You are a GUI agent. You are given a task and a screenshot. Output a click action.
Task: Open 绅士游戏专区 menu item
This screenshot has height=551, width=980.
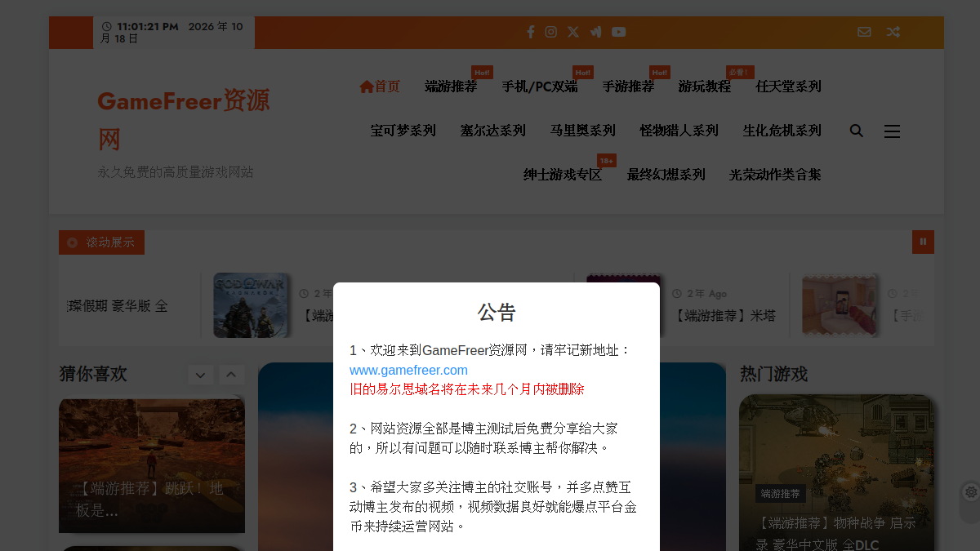click(563, 175)
